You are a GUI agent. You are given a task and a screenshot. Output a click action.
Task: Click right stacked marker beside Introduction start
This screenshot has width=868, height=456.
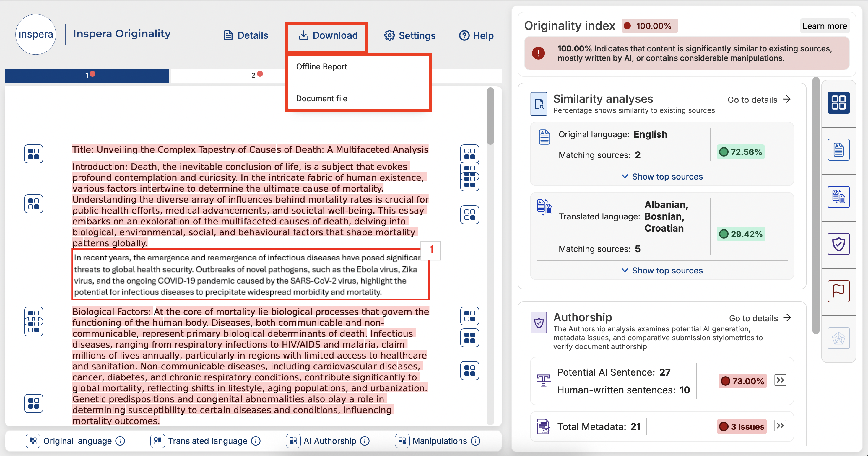(469, 177)
